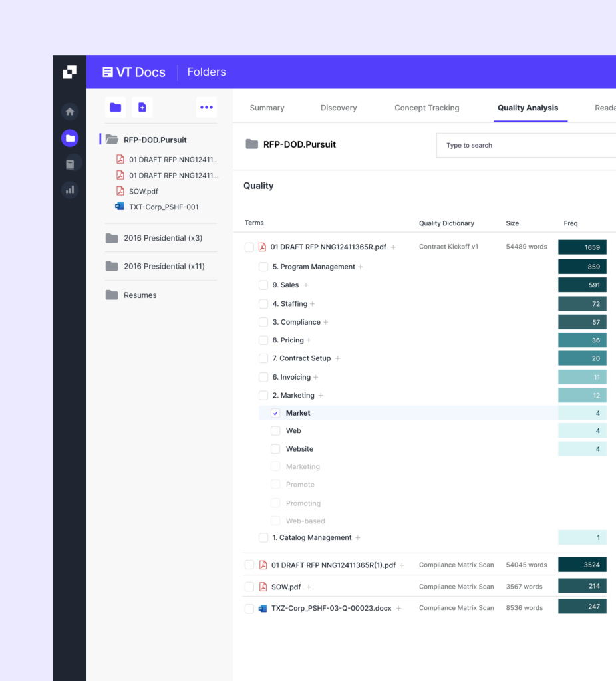
Task: Open the Discovery tab
Action: click(x=339, y=108)
